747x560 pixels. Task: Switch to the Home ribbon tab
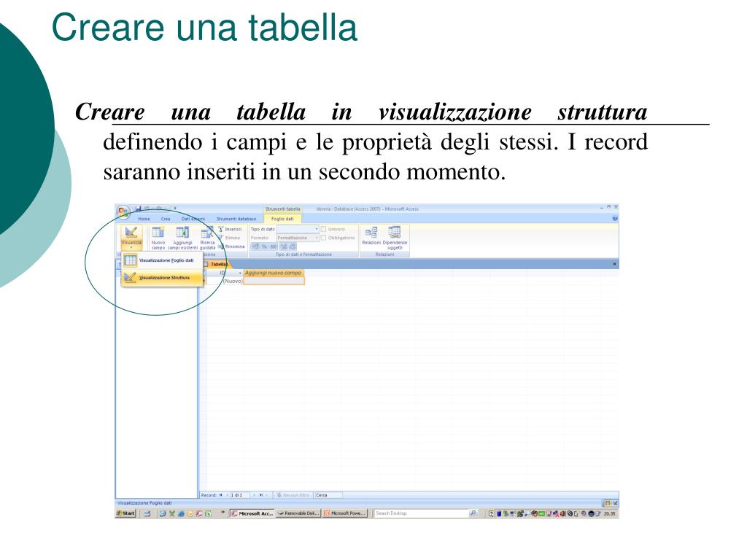(144, 219)
